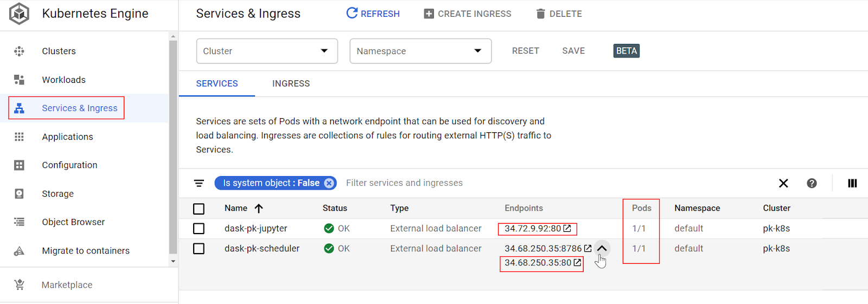This screenshot has height=304, width=868.
Task: Click the Create Ingress button
Action: 468,14
